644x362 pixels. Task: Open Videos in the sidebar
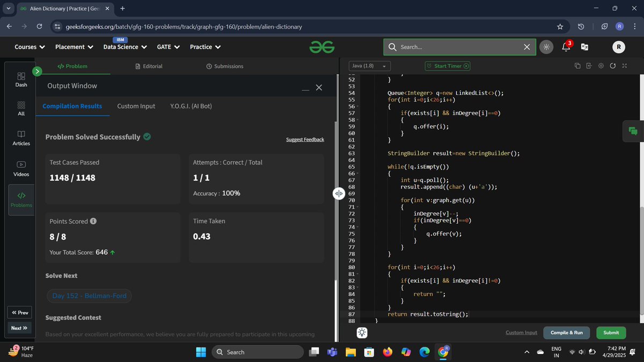21,169
